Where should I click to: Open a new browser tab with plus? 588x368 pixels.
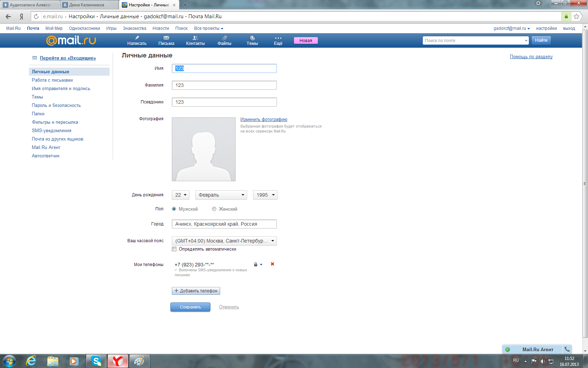click(185, 5)
